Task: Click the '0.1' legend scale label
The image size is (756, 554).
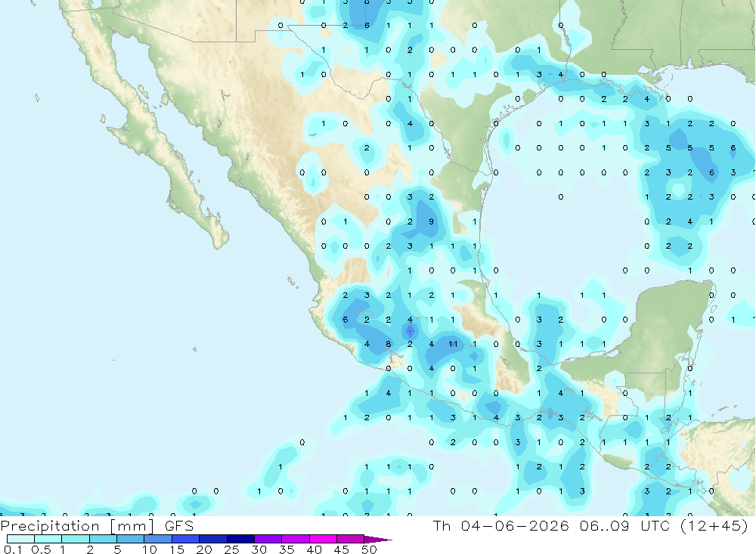Action: (x=13, y=549)
